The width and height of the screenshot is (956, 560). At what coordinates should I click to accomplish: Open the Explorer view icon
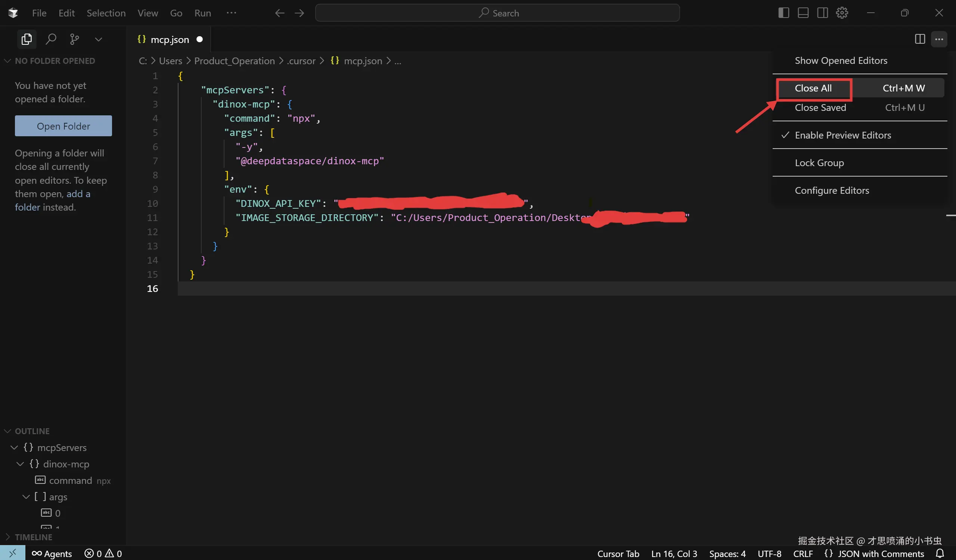click(27, 39)
